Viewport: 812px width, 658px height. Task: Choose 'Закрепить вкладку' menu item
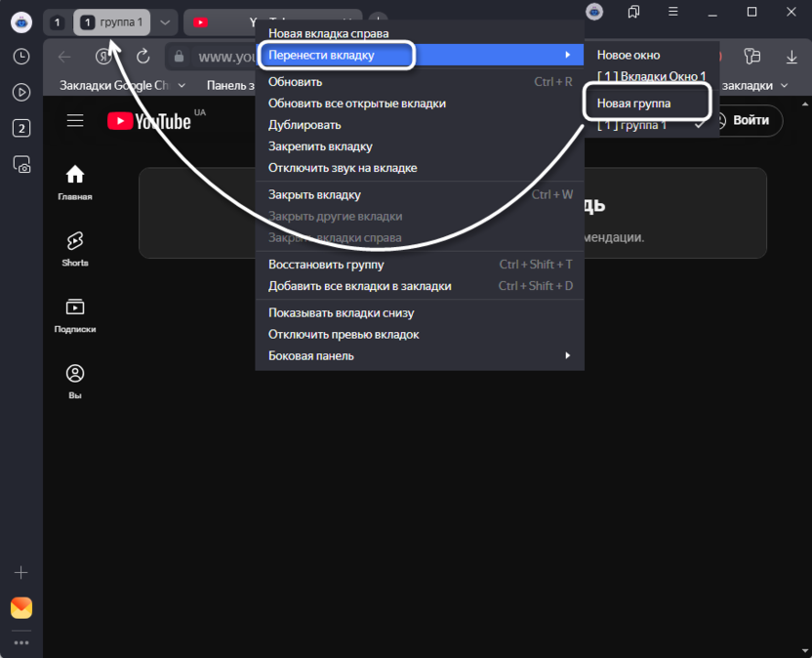coord(420,146)
